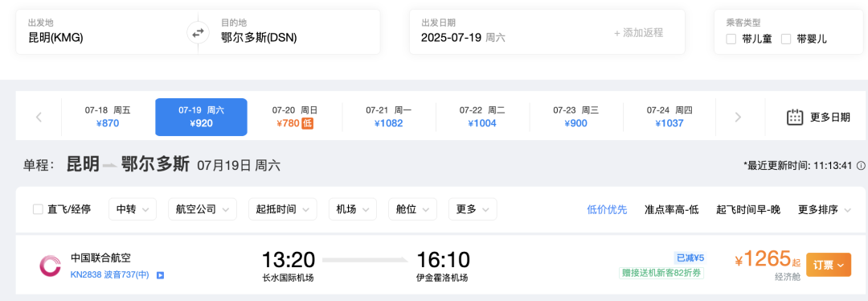Click the 赠接送机新客82折券 coupon tag

pyautogui.click(x=661, y=273)
